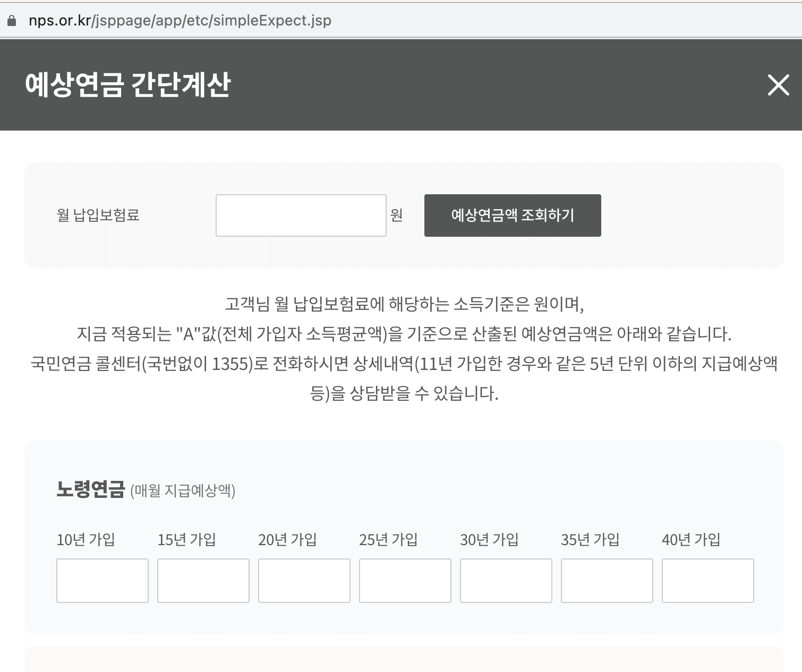Click the browser address bar URL
This screenshot has width=802, height=672.
[180, 20]
